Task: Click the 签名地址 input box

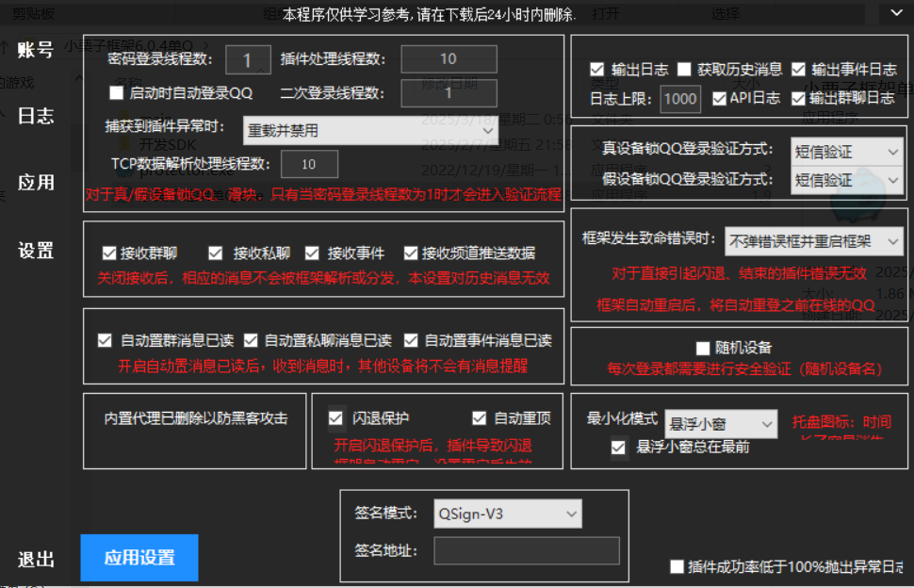Action: click(x=526, y=550)
